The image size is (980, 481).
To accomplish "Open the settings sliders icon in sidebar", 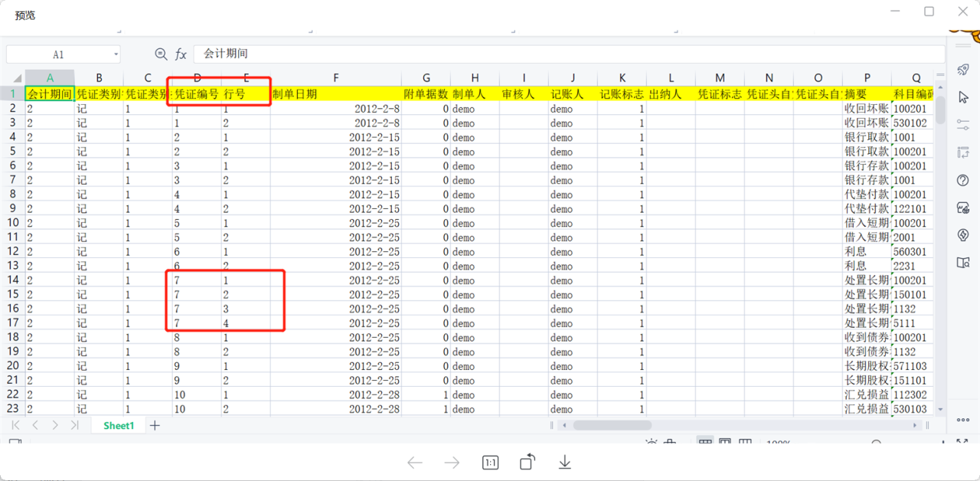I will click(963, 125).
